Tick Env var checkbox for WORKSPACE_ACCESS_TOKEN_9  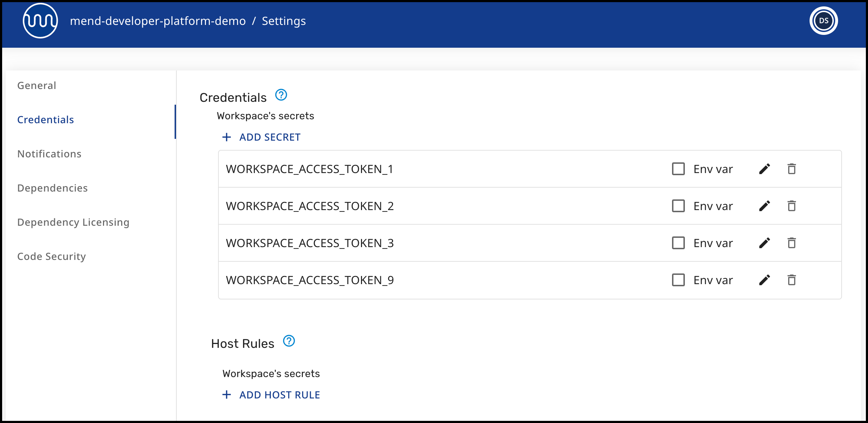(x=678, y=280)
